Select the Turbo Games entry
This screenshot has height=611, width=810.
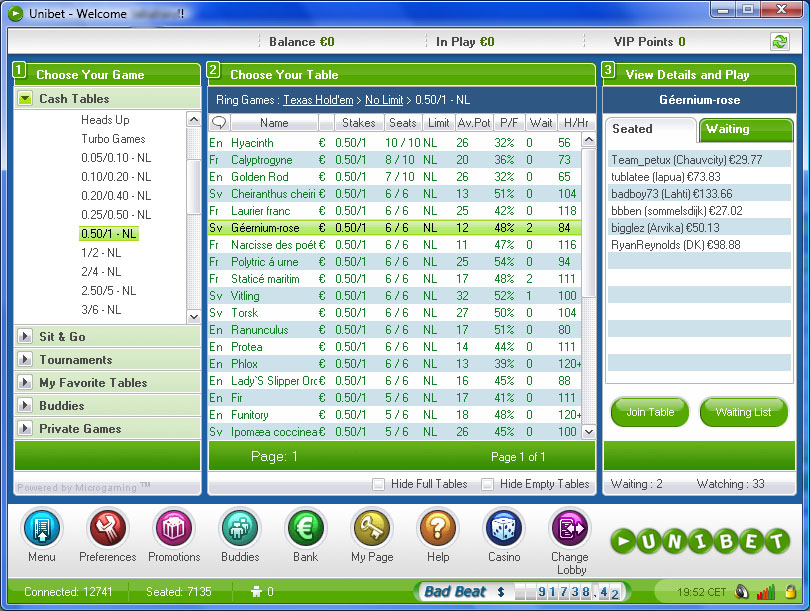pyautogui.click(x=113, y=139)
